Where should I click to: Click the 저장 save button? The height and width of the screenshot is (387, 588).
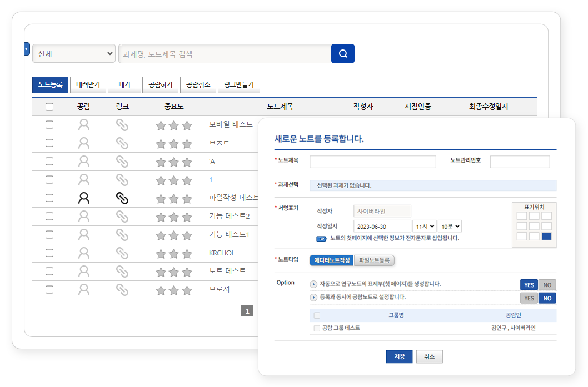point(399,356)
